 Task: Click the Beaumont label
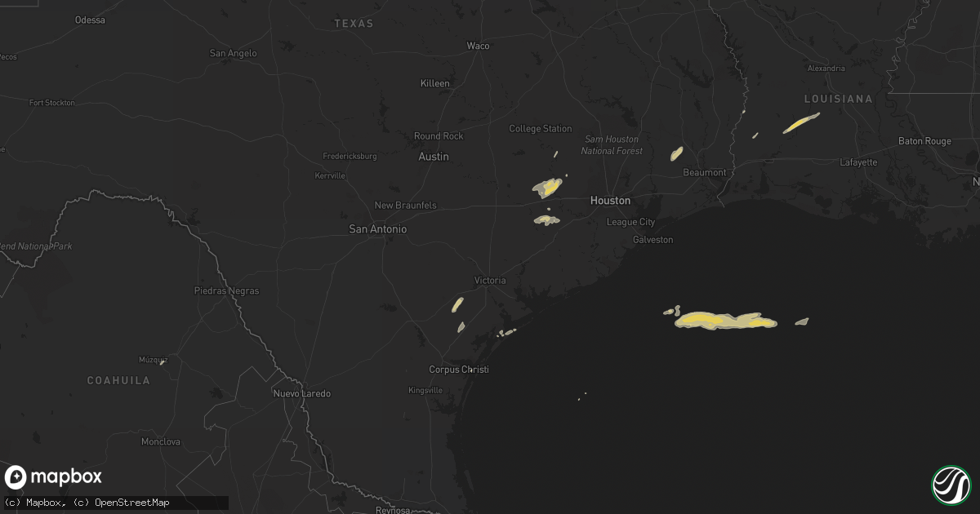coord(705,173)
